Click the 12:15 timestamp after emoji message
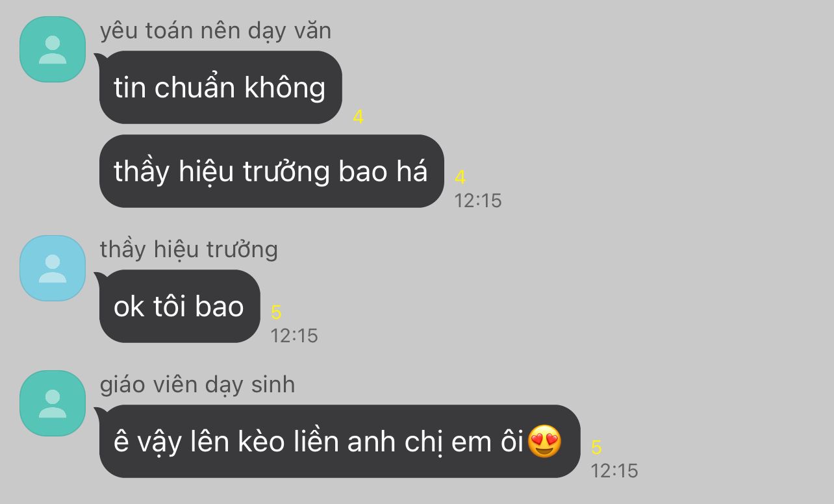 pyautogui.click(x=614, y=471)
